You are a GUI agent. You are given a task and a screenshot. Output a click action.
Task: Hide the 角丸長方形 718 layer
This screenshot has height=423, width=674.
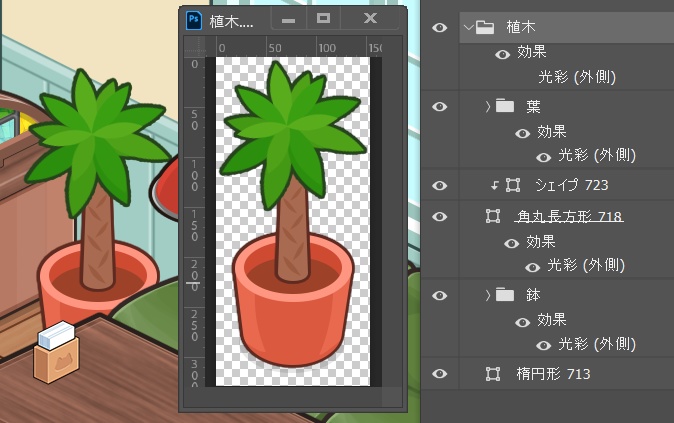tap(439, 216)
